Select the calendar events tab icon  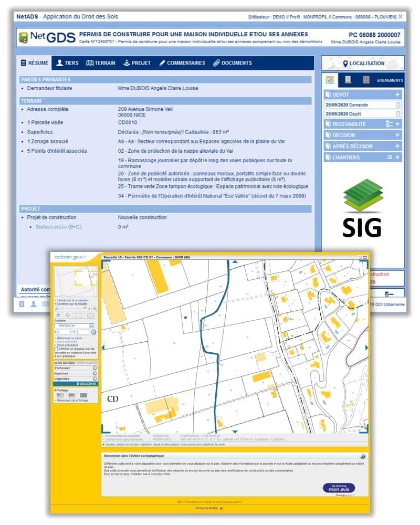click(330, 80)
